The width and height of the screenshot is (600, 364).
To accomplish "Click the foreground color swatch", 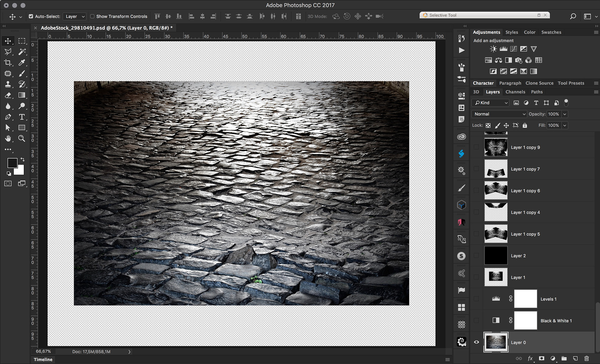I will pyautogui.click(x=12, y=162).
